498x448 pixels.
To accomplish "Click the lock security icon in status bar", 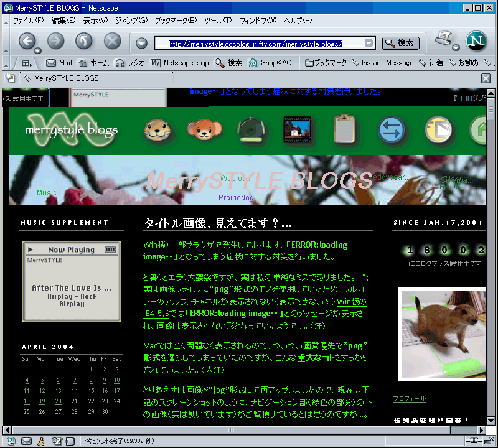I will coord(489,441).
